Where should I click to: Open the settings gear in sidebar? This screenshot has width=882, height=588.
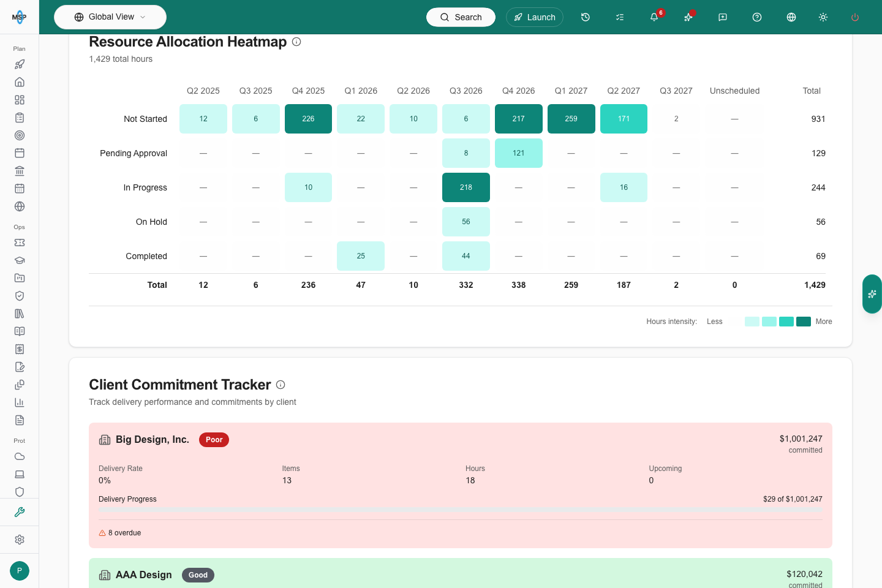point(20,540)
